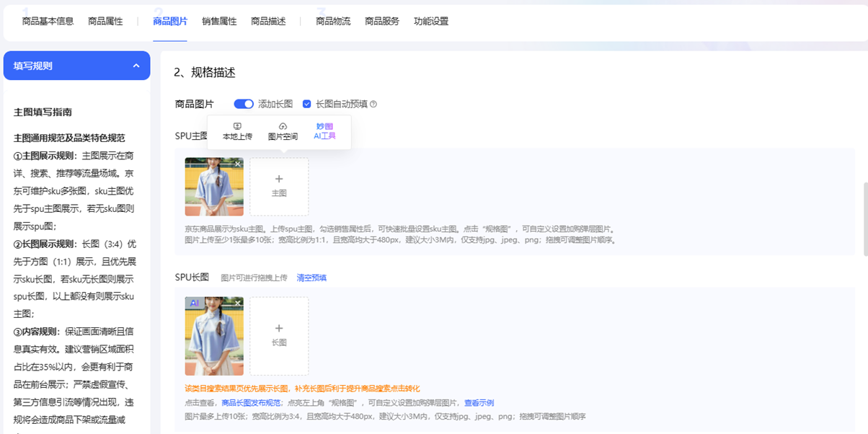
Task: Switch to the 商品属性 tab
Action: pos(105,22)
